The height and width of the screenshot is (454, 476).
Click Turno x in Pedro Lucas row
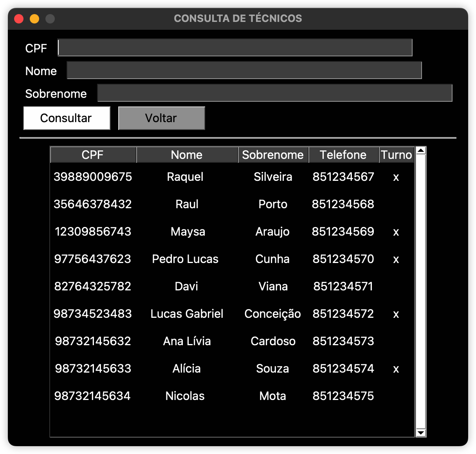click(396, 260)
